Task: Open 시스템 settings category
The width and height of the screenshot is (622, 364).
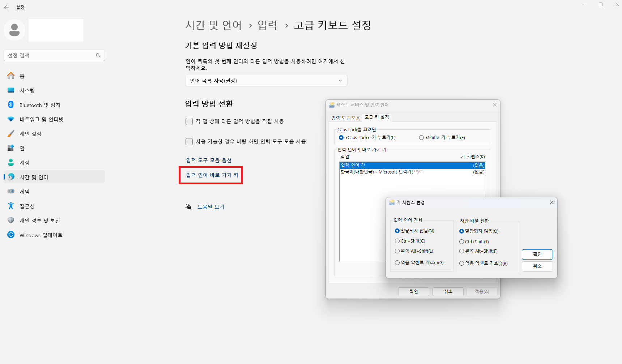Action: (54, 90)
